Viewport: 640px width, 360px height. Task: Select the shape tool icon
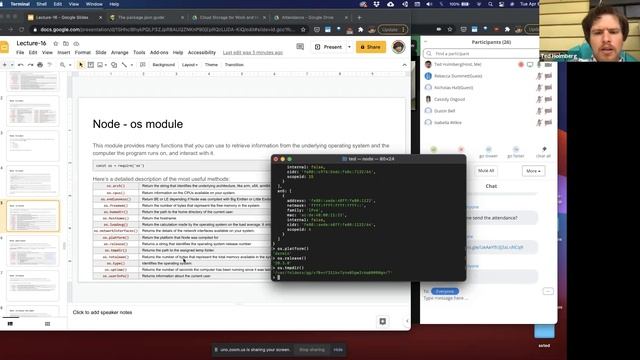coord(114,65)
